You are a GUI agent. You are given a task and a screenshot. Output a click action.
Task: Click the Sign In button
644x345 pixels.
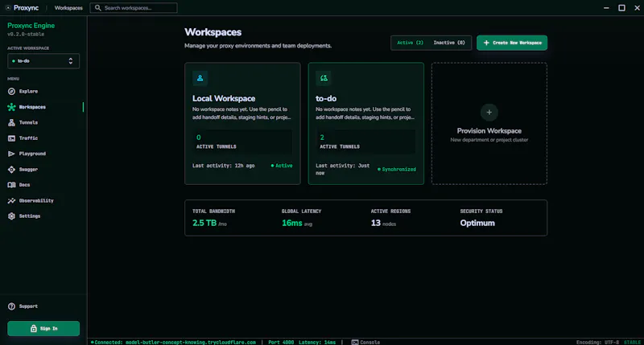pyautogui.click(x=43, y=329)
